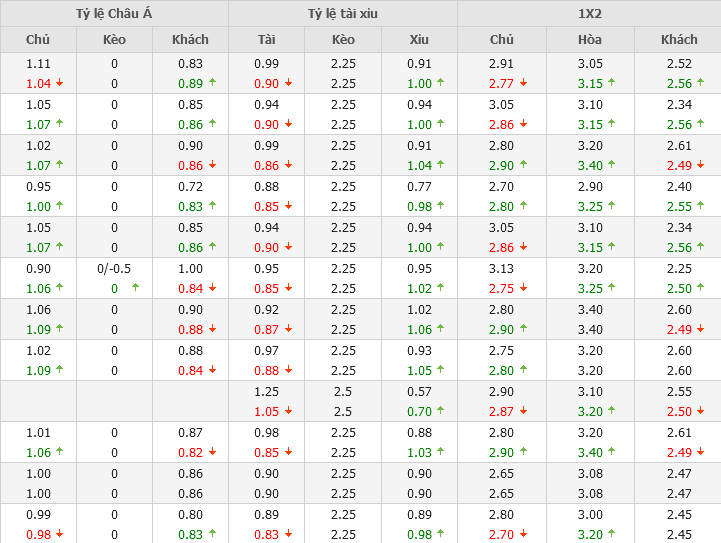Image resolution: width=721 pixels, height=543 pixels.
Task: Click red down arrow next to 2.87
Action: pyautogui.click(x=523, y=412)
